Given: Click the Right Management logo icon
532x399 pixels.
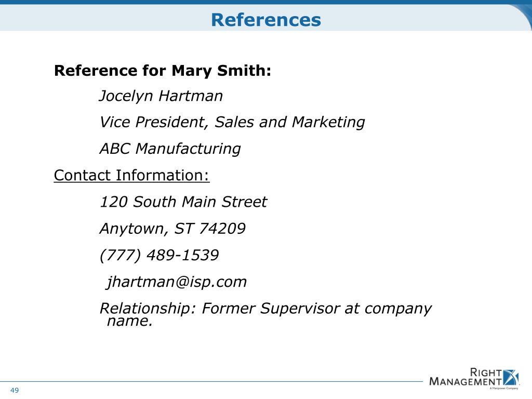Looking at the screenshot, I should [510, 378].
